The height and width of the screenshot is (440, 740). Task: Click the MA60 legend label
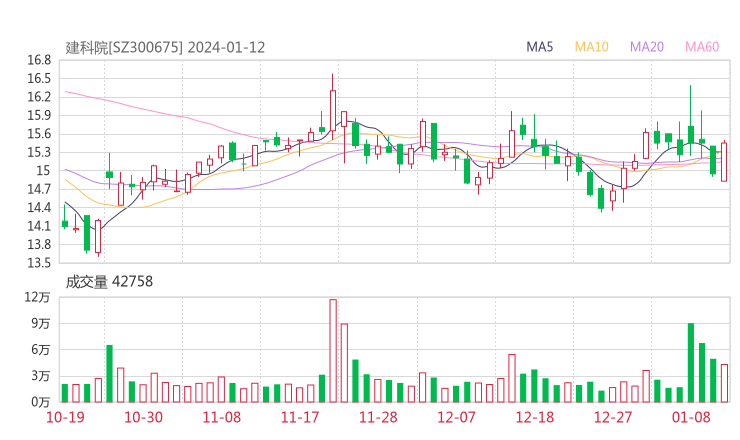[702, 47]
